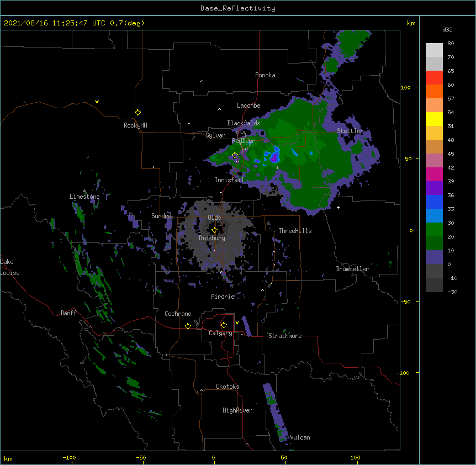The width and height of the screenshot is (476, 465).
Task: Click the Strathmore label
Action: pyautogui.click(x=285, y=336)
